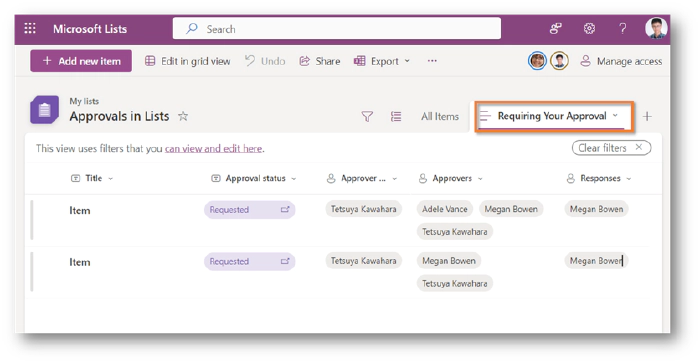Image resolution: width=700 pixels, height=363 pixels.
Task: Click into the Search box
Action: (x=337, y=29)
